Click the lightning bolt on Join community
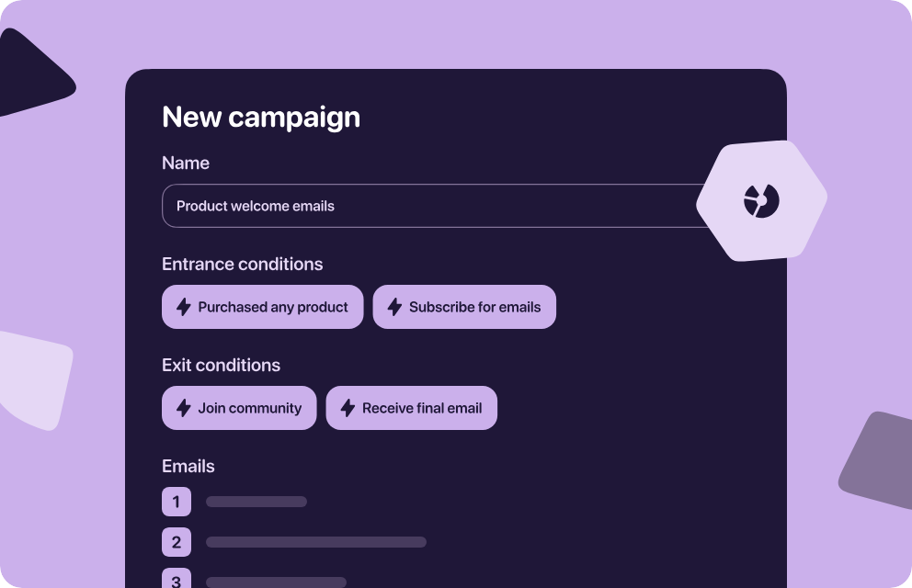912x588 pixels. tap(184, 408)
